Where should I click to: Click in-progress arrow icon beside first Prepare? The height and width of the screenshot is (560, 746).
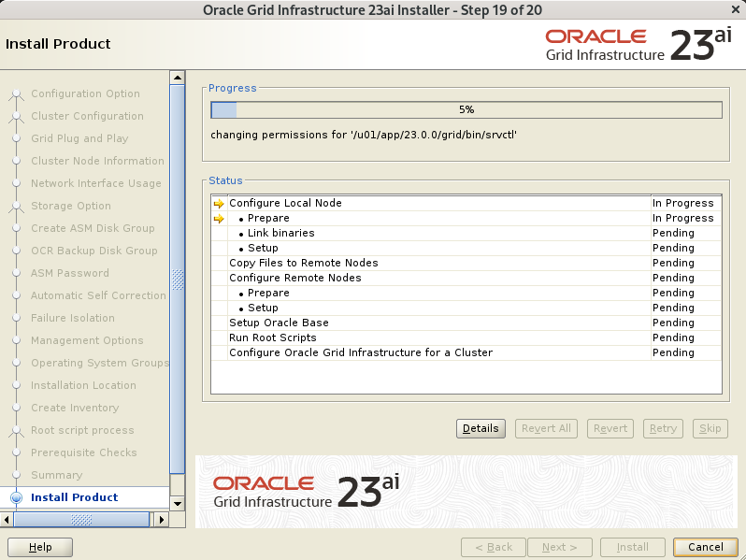tap(219, 219)
